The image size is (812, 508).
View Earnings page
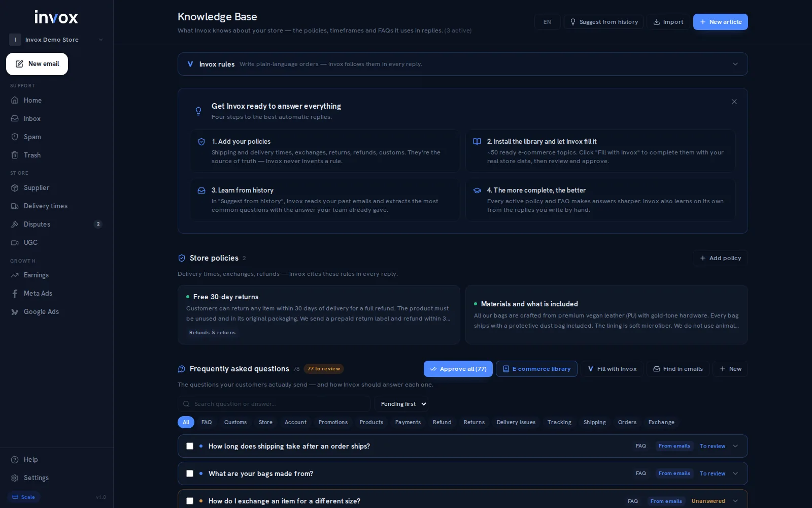tap(56, 275)
